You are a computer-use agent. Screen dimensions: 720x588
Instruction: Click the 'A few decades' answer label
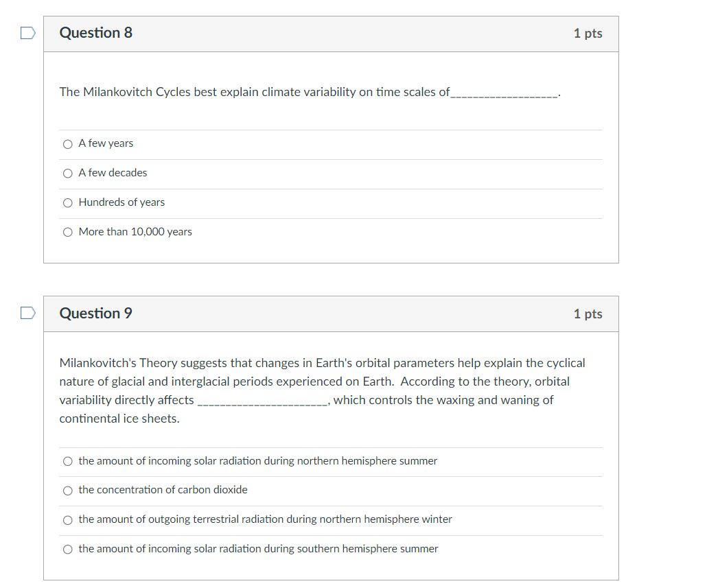click(113, 173)
